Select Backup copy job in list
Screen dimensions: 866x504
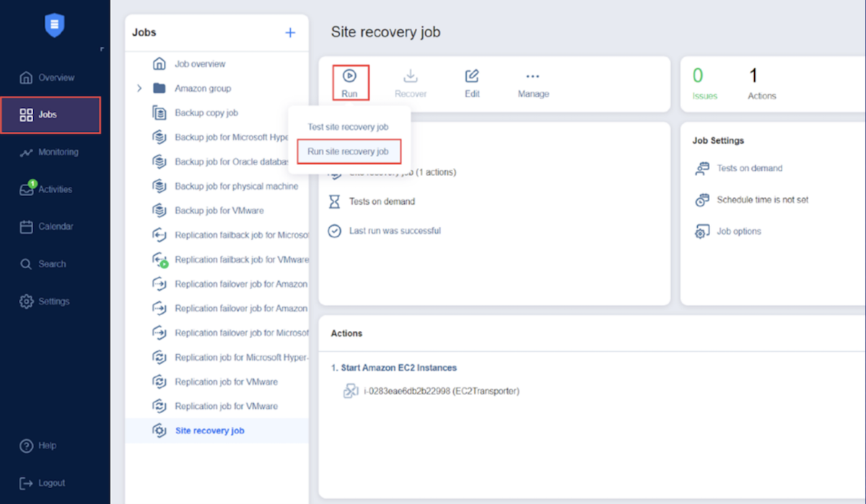[206, 113]
